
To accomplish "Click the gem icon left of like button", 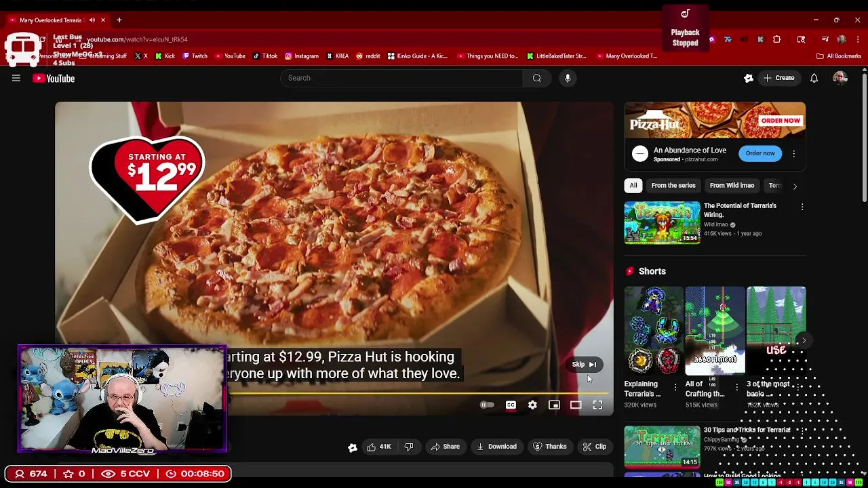I will pos(353,447).
